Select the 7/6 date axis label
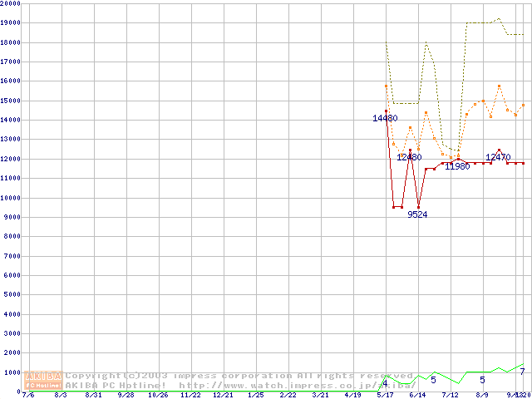Image resolution: width=532 pixels, height=399 pixels. point(28,396)
